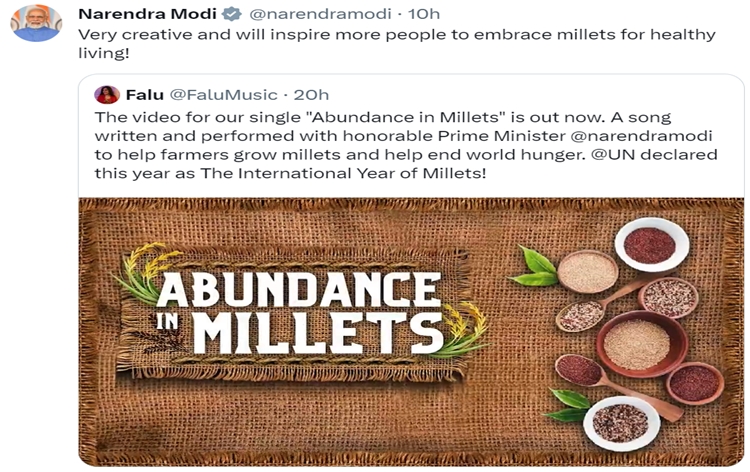Open the quoted tweet's 20h timestamp
The image size is (750, 472).
click(311, 95)
